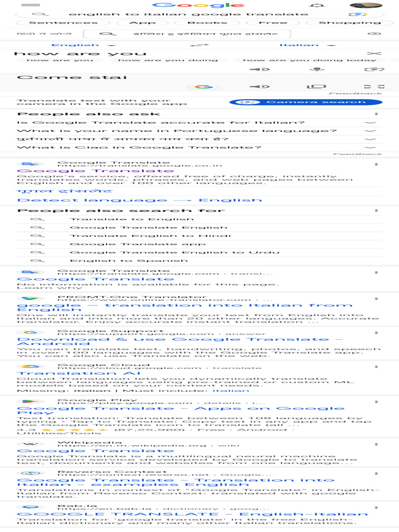Search for Translate English to Hindi
The width and height of the screenshot is (399, 532).
[x=199, y=236]
